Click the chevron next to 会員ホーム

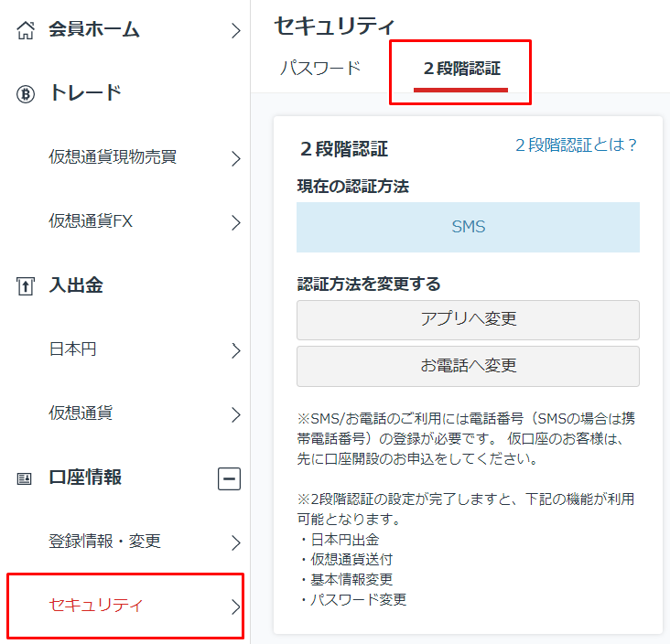236,31
